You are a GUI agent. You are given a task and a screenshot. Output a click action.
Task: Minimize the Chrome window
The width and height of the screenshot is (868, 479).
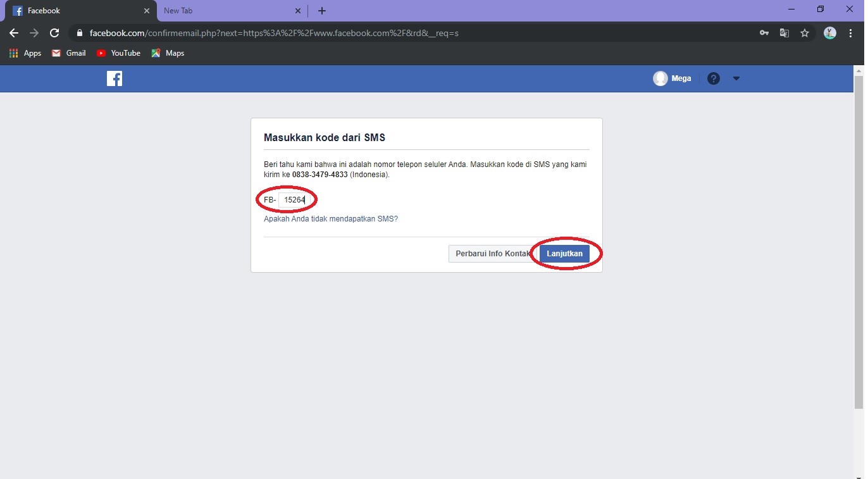point(791,9)
